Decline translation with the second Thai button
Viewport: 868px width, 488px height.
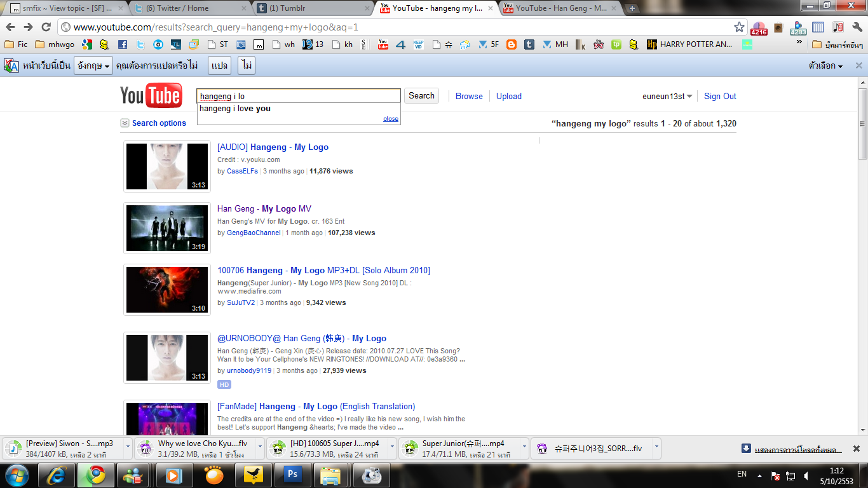point(247,65)
